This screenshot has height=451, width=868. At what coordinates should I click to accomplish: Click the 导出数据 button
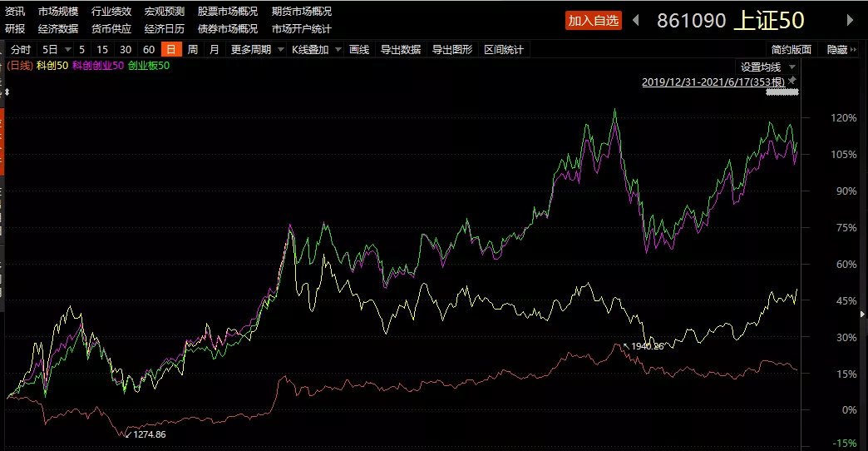tap(400, 50)
